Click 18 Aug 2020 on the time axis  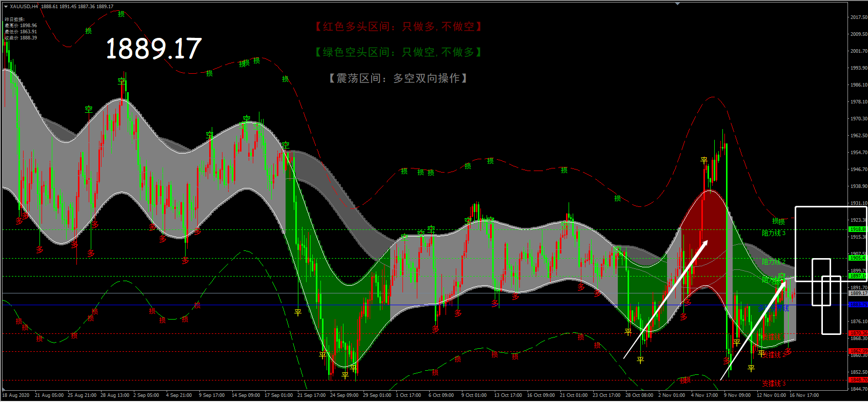(16, 395)
